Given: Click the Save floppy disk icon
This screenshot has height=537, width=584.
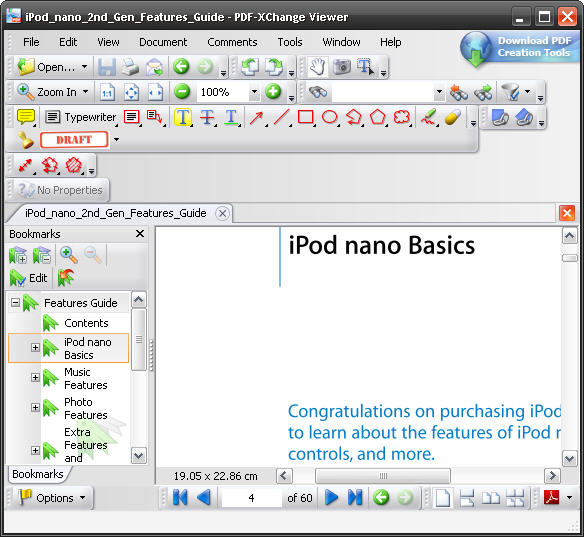Looking at the screenshot, I should (x=107, y=67).
